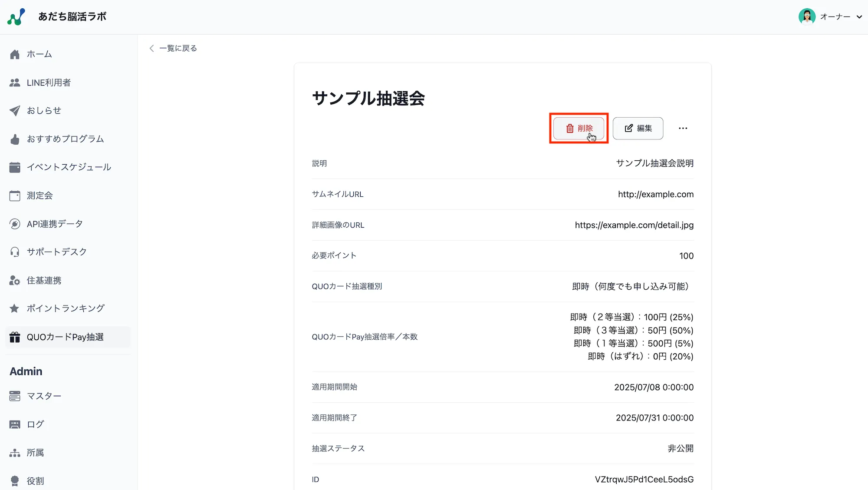Open the ログ admin menu item

[x=35, y=424]
